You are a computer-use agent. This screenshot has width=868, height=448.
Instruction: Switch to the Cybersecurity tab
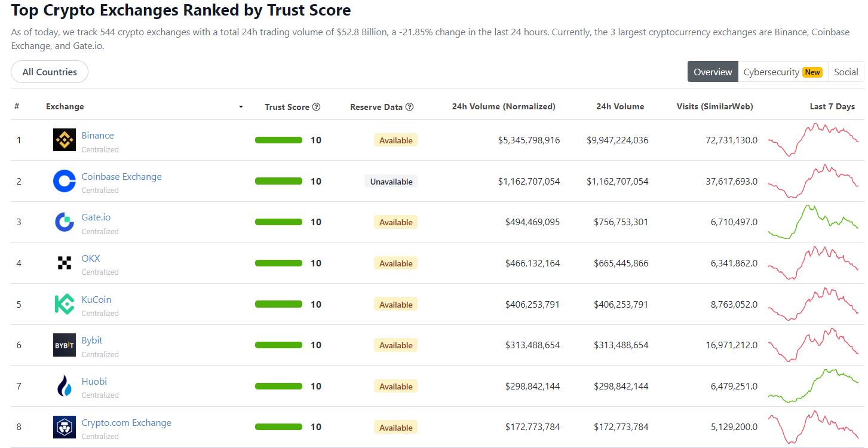[783, 72]
